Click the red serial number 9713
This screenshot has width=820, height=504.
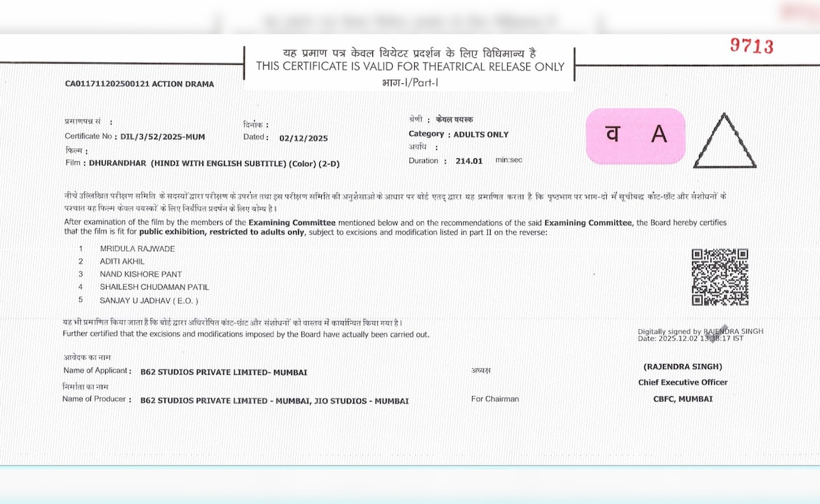point(752,46)
